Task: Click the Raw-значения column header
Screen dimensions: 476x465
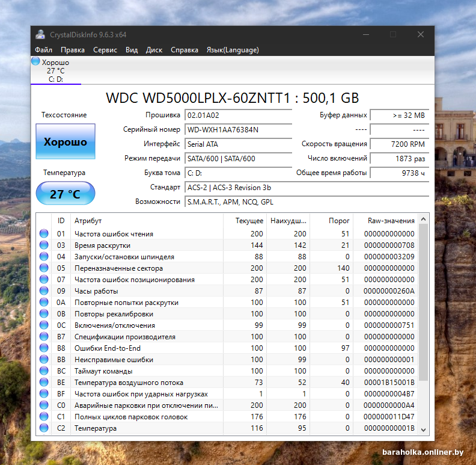Action: 386,221
